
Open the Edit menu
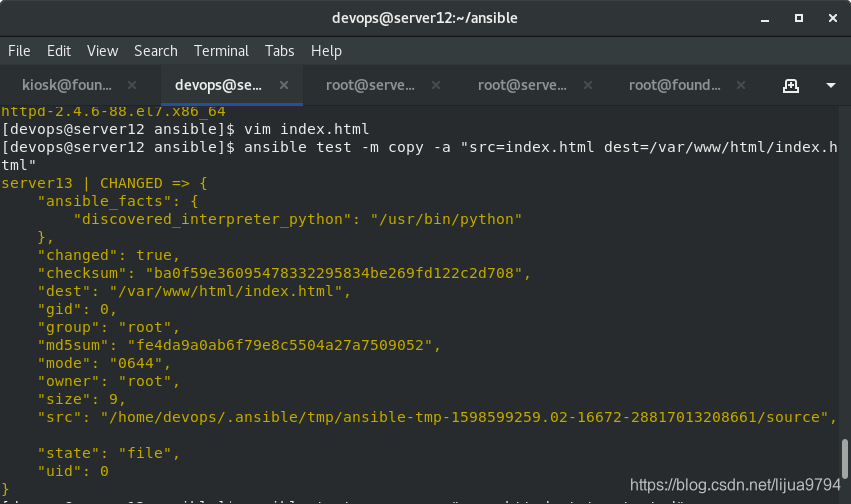[59, 51]
